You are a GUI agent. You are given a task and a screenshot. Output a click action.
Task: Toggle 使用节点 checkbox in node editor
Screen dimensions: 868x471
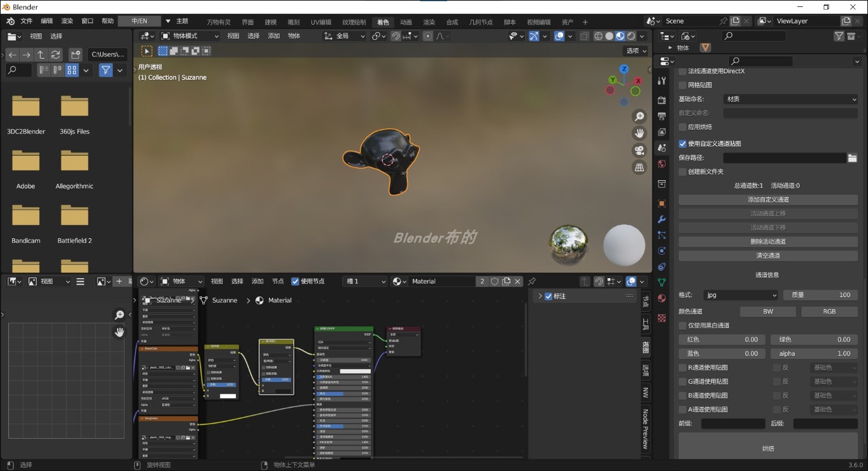click(x=295, y=281)
